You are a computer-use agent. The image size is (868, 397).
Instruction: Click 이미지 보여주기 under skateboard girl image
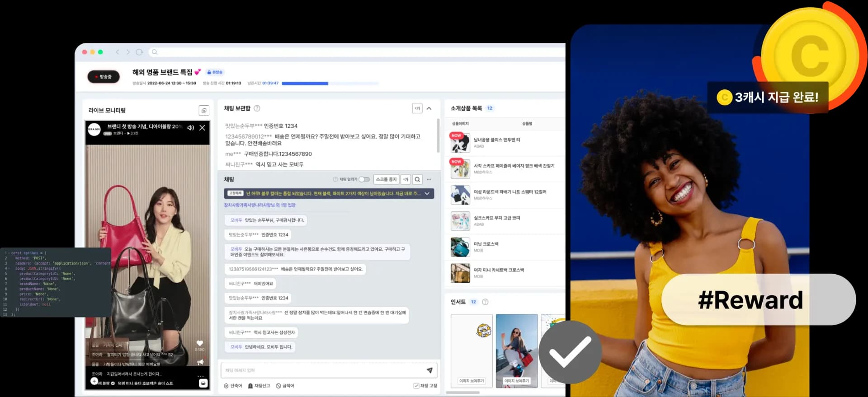[x=517, y=381]
